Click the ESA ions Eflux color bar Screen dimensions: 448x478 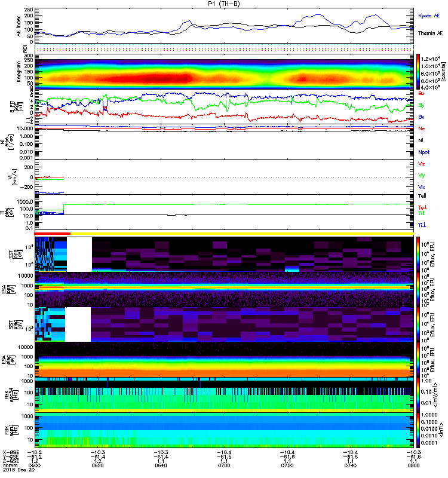click(x=418, y=290)
